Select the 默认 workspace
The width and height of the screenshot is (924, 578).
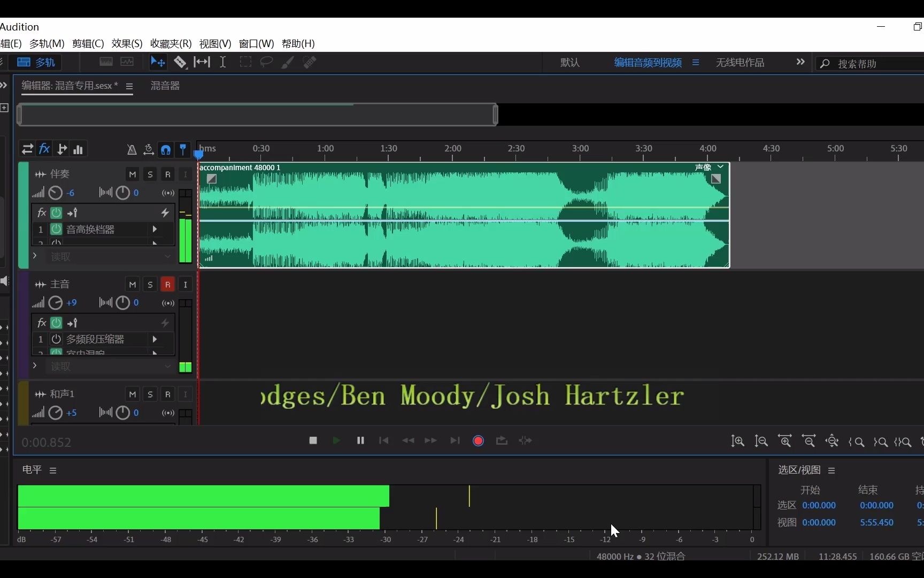click(x=570, y=63)
